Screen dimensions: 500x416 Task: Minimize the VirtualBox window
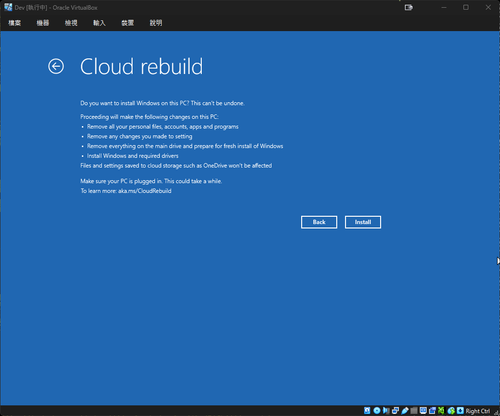point(444,7)
